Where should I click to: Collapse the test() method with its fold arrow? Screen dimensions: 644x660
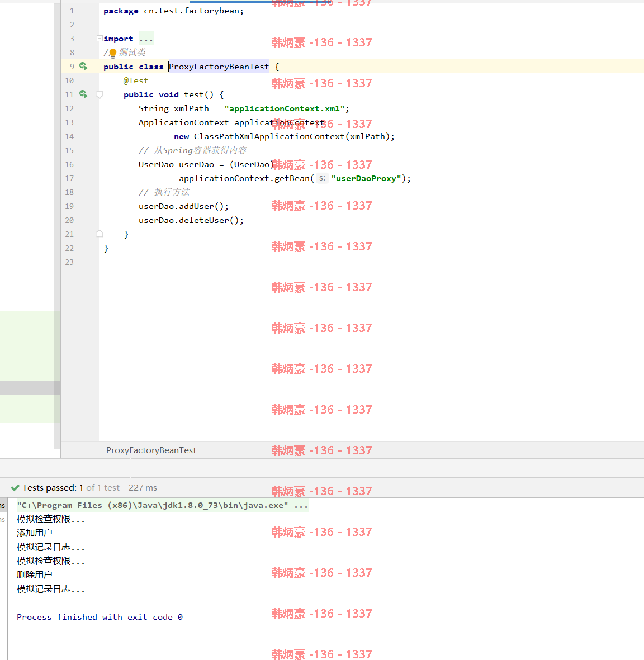click(x=100, y=94)
